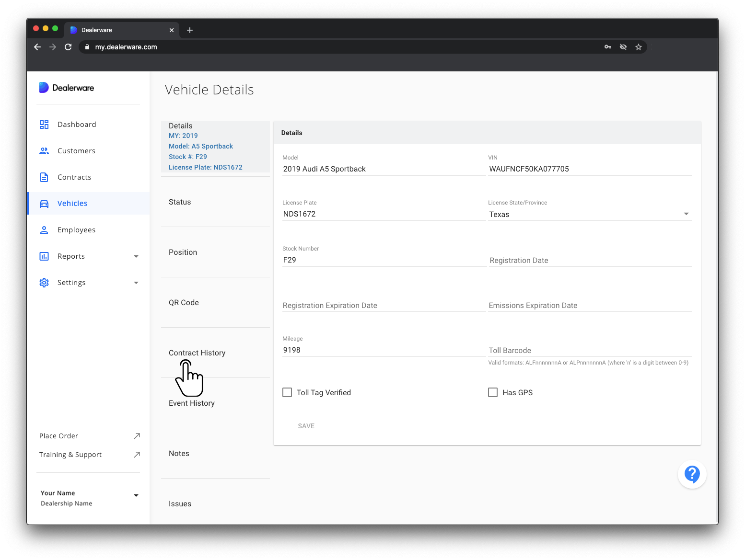Open Contracts in the sidebar
Image resolution: width=745 pixels, height=560 pixels.
coord(88,177)
